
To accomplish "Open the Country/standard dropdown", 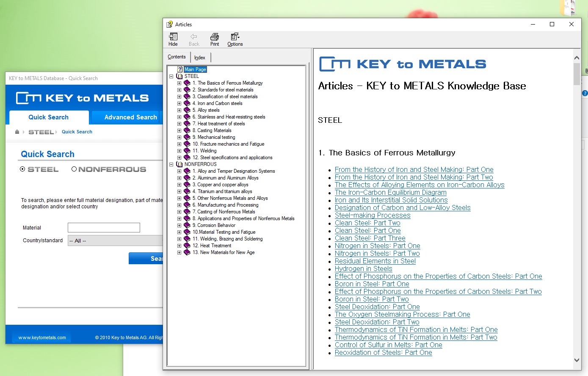I will coord(115,241).
